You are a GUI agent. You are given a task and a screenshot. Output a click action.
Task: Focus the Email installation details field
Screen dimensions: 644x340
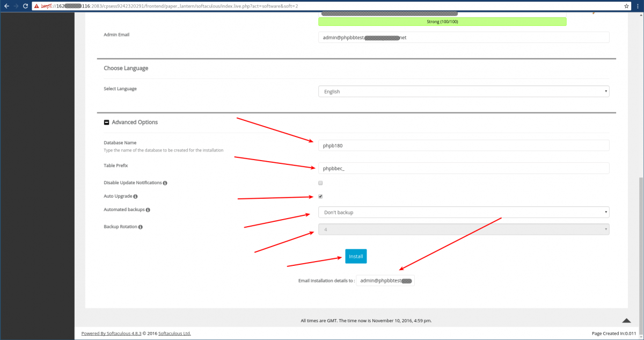(x=385, y=280)
